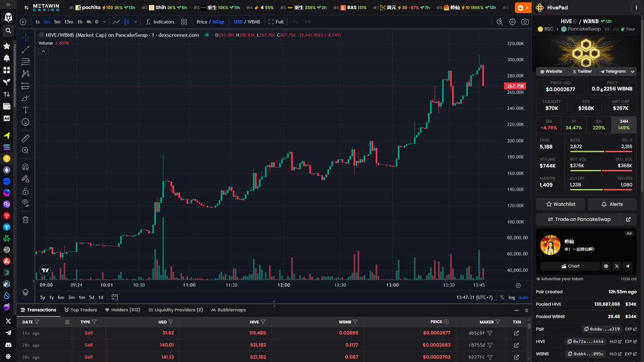Open the emoji icons drawing tool

(x=25, y=122)
